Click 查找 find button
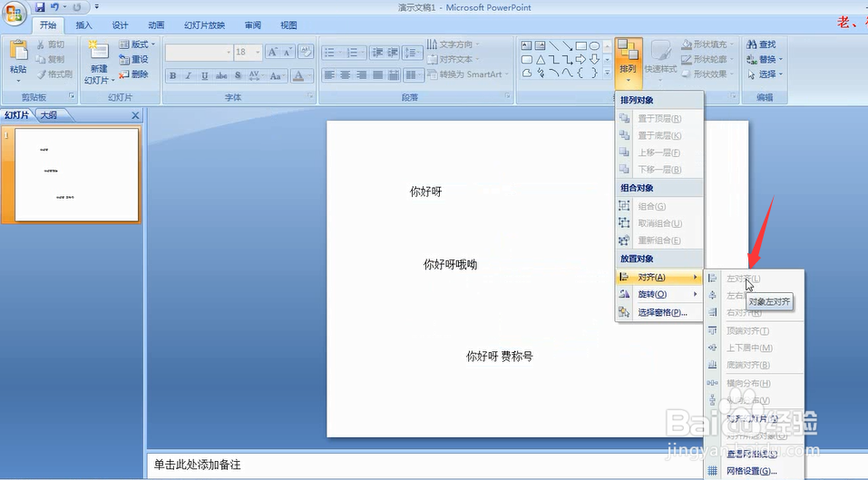868x480 pixels. (761, 44)
